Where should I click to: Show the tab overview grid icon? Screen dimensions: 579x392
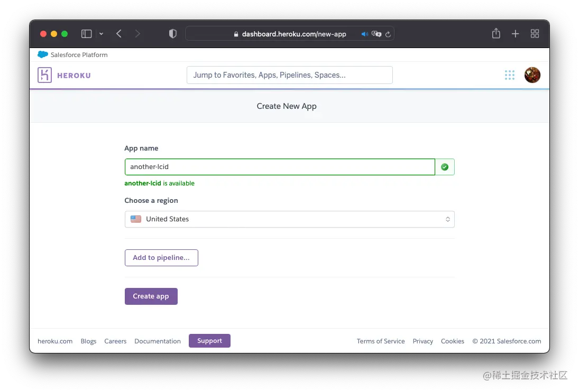pos(535,33)
